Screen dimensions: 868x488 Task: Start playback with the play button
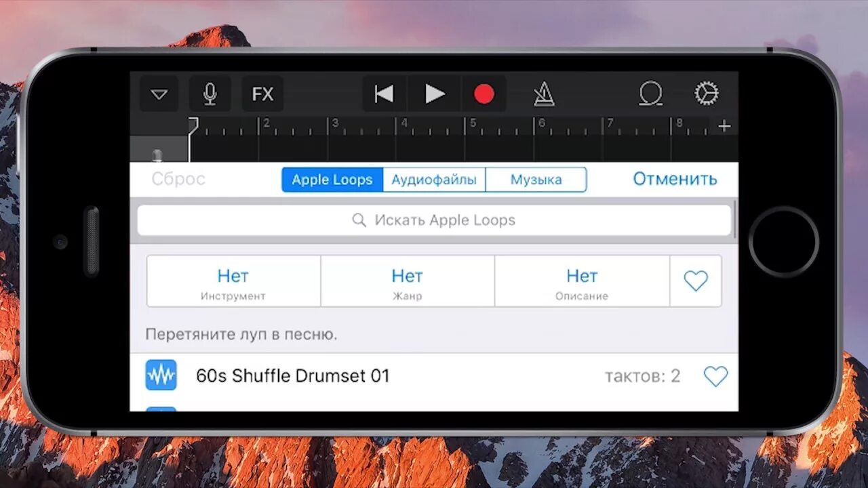click(435, 94)
